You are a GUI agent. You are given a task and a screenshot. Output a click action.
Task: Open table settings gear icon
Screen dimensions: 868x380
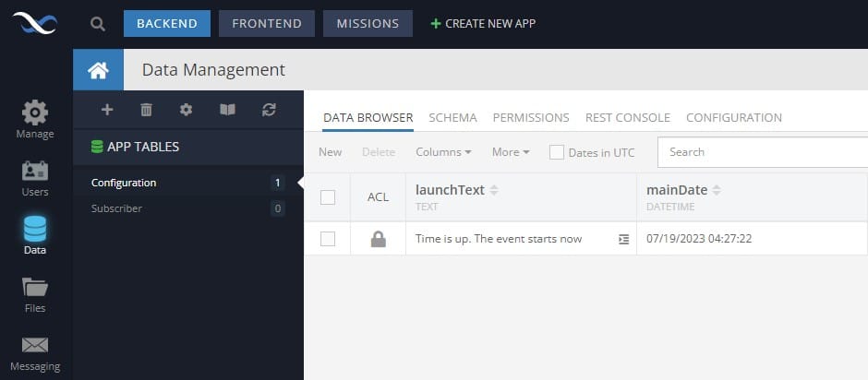[186, 110]
